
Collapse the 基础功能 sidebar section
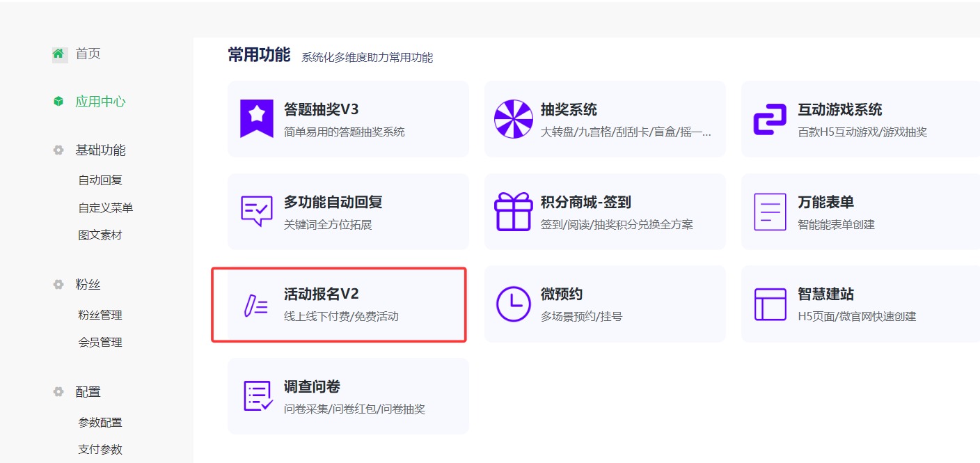(x=100, y=150)
